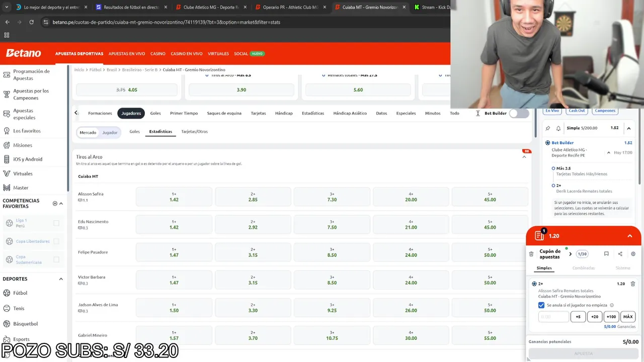Click bookmark icon in Cupón de apuestas
The width and height of the screenshot is (644, 362).
606,254
